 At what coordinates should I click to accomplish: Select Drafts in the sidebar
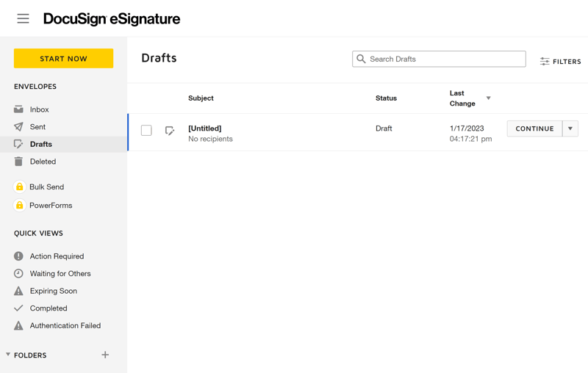point(41,144)
